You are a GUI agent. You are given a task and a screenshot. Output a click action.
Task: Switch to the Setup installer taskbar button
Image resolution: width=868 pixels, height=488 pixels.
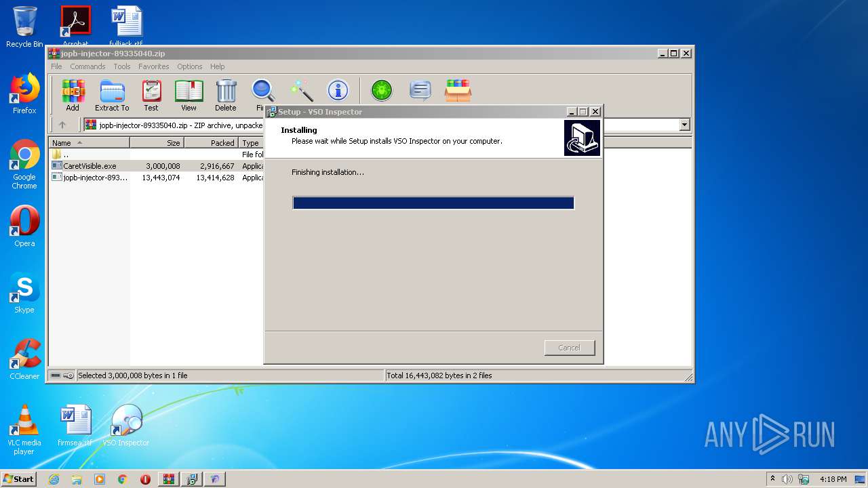[192, 479]
